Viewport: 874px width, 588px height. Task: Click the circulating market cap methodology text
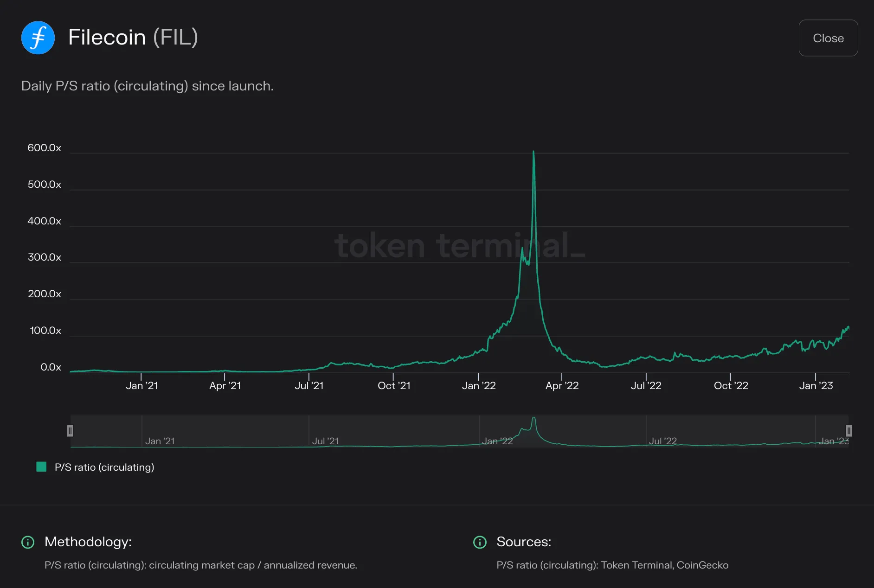pyautogui.click(x=202, y=565)
